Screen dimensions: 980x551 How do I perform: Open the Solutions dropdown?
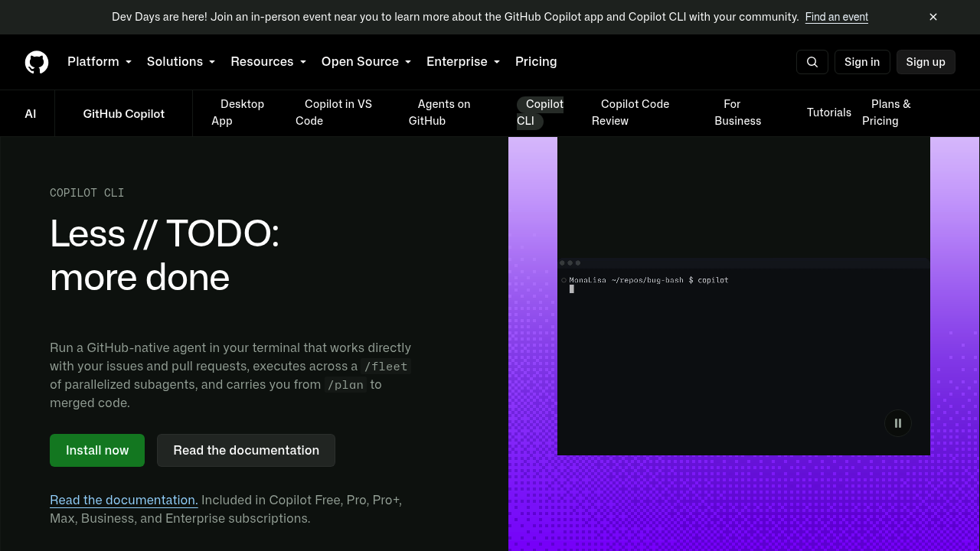point(181,62)
